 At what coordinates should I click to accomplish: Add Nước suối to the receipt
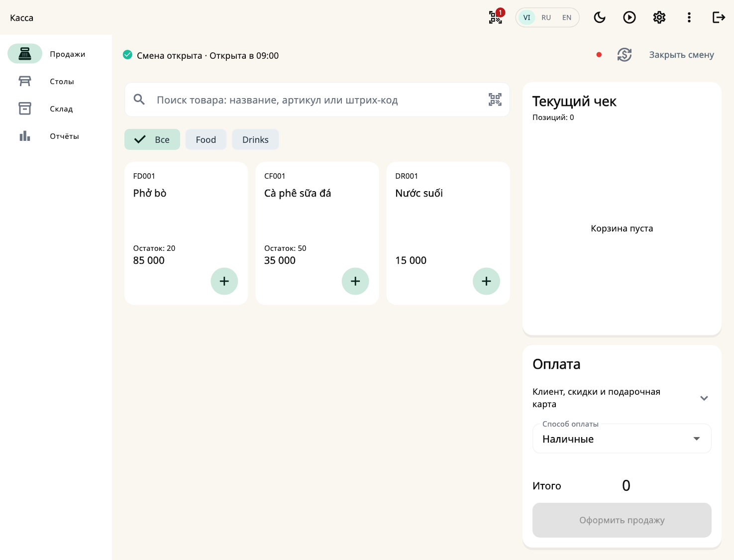tap(486, 281)
